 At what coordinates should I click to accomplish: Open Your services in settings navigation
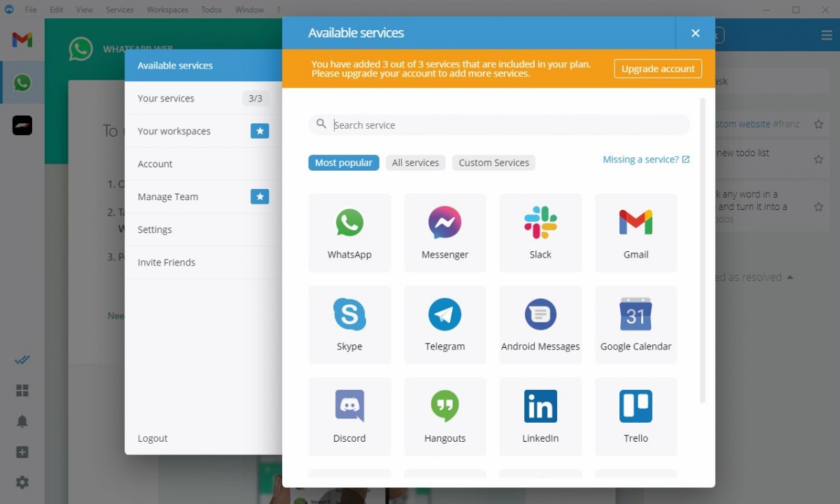tap(204, 98)
